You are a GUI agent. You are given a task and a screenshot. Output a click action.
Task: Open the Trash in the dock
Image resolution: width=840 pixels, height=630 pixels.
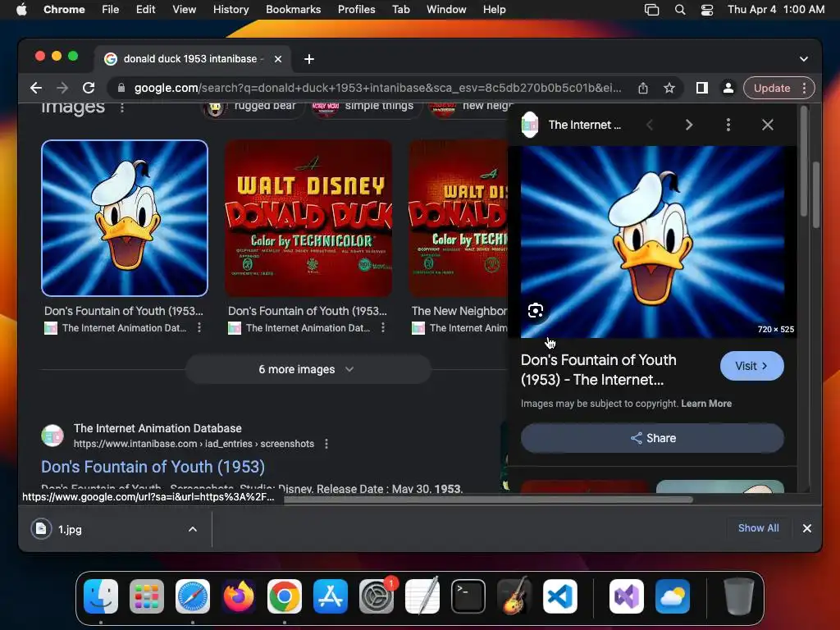[739, 596]
